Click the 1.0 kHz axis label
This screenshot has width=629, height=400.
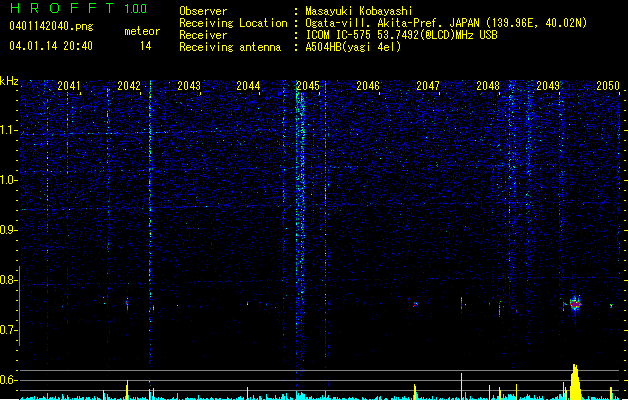click(7, 180)
